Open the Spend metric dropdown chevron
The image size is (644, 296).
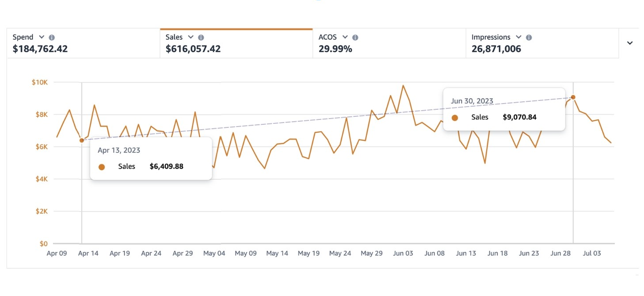point(42,37)
